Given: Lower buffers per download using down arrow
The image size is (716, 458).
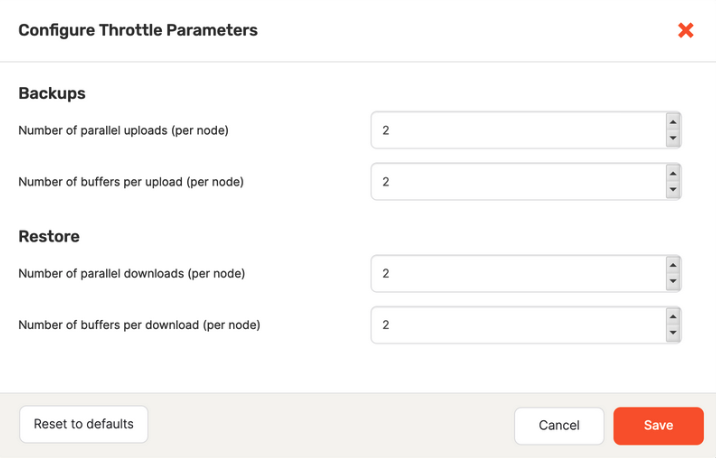Looking at the screenshot, I should 673,333.
